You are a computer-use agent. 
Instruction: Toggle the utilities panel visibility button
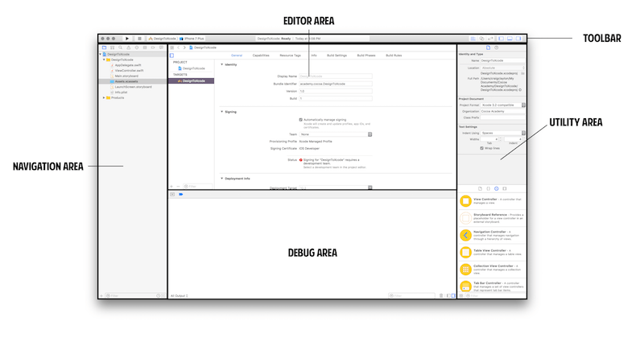click(518, 39)
